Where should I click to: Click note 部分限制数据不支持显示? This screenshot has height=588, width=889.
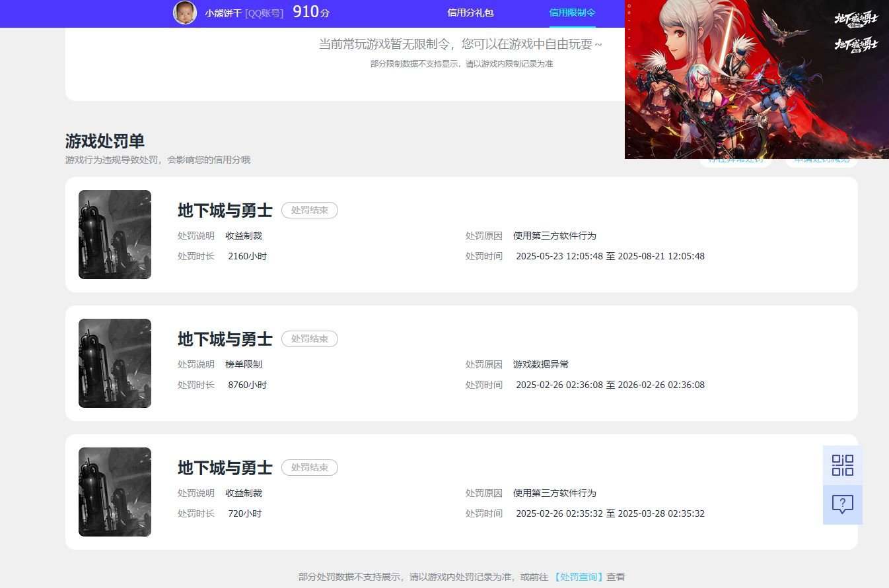(462, 64)
